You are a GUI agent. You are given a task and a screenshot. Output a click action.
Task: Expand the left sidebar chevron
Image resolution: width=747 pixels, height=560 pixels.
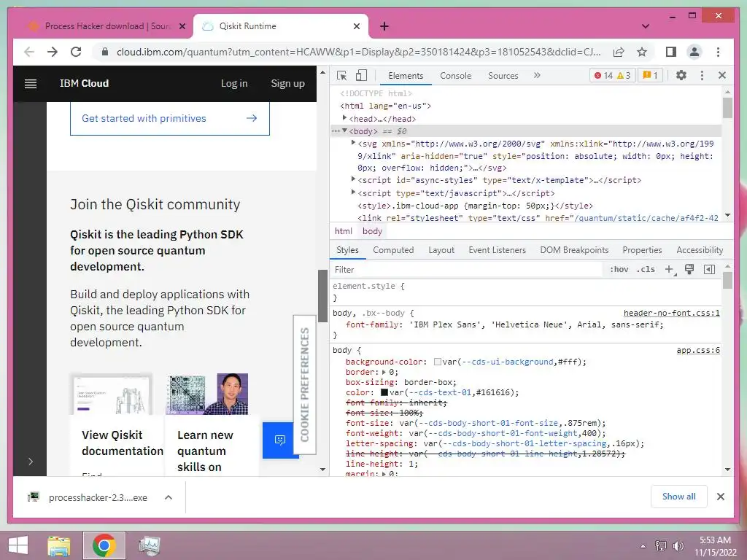point(31,461)
